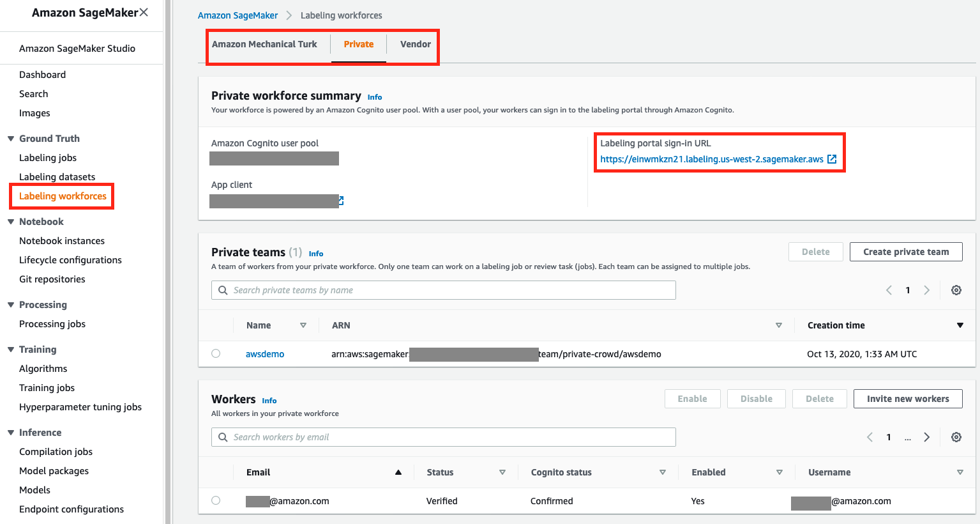Click Delete button in Workers section

820,399
